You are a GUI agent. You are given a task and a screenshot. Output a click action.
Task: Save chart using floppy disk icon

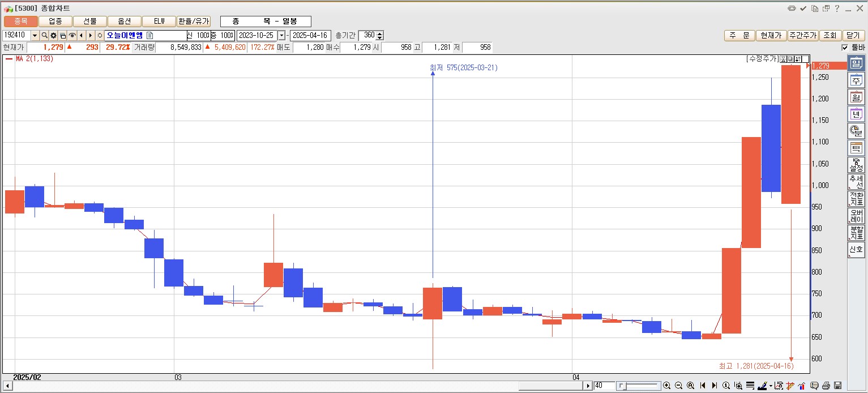(x=838, y=386)
